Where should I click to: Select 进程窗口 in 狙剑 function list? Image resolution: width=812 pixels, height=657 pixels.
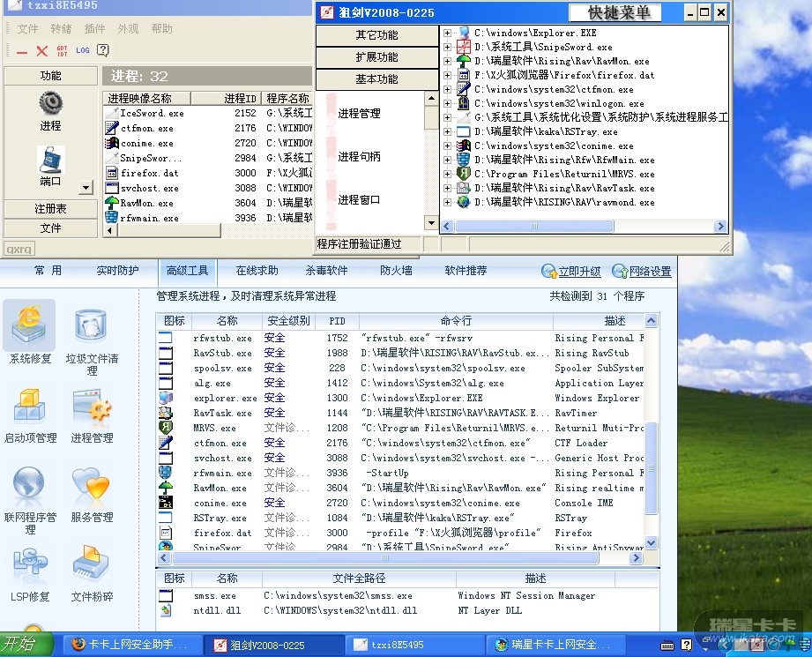pyautogui.click(x=359, y=200)
